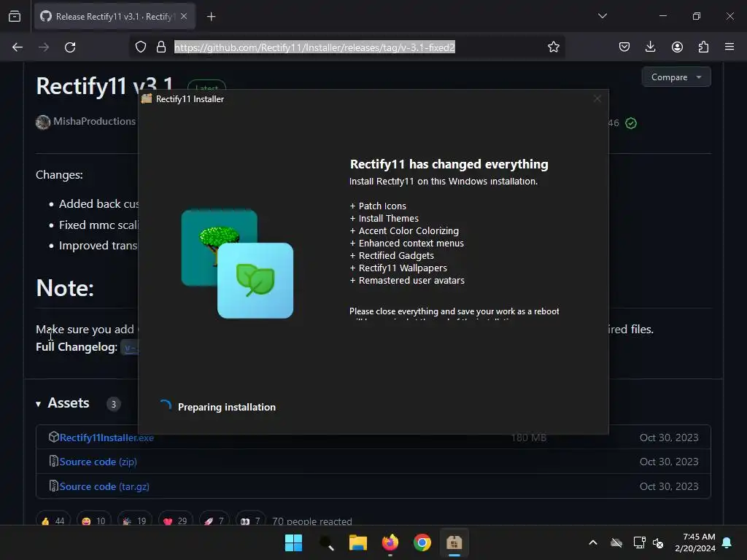This screenshot has height=560, width=747.
Task: Click 'Rectify11 has changed everything' heading
Action: point(449,164)
